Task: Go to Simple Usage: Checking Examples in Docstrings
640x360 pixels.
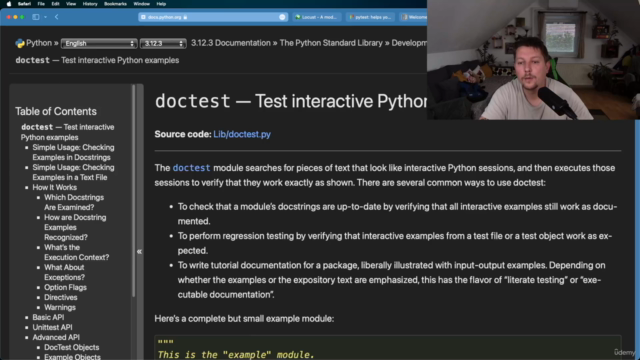Action: pos(73,152)
